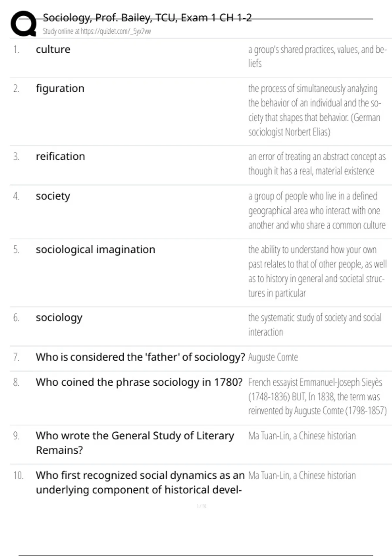This screenshot has height=556, width=392.
Task: Click the term 'sociology' in row 6
Action: click(x=59, y=318)
